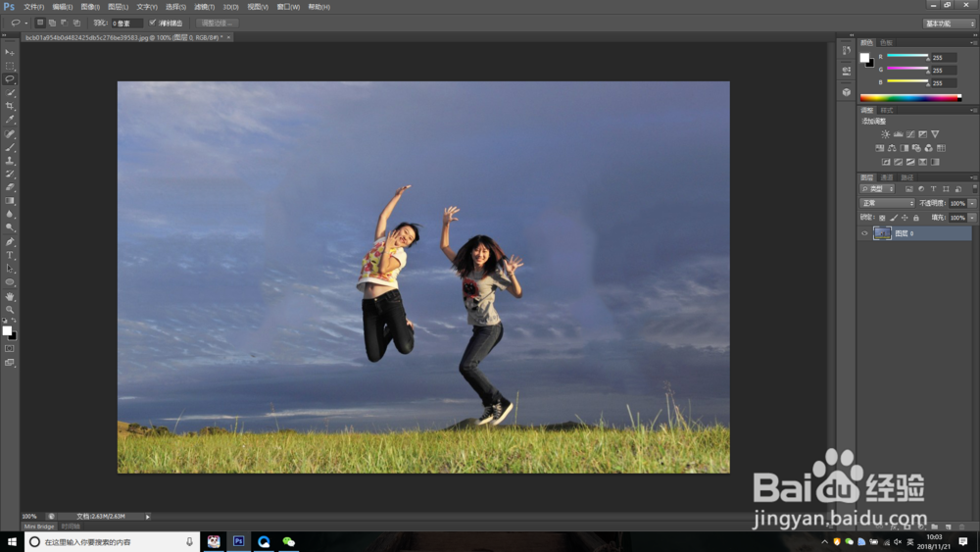Select the Eyedropper tool
The height and width of the screenshot is (552, 980).
[10, 120]
